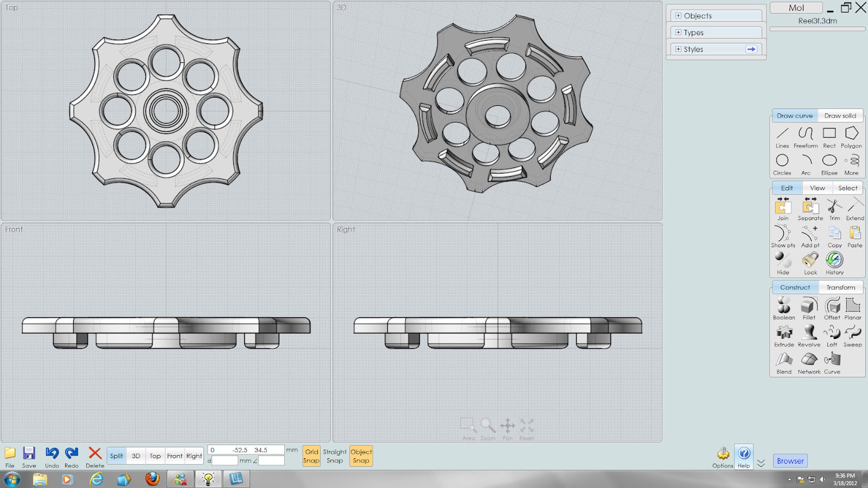
Task: Open the Edit tab
Action: 787,188
